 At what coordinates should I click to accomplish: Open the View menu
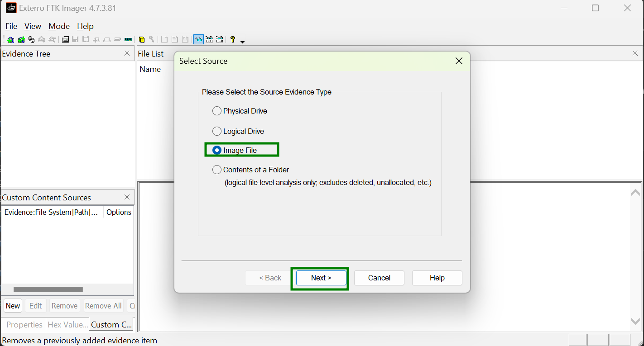point(33,26)
